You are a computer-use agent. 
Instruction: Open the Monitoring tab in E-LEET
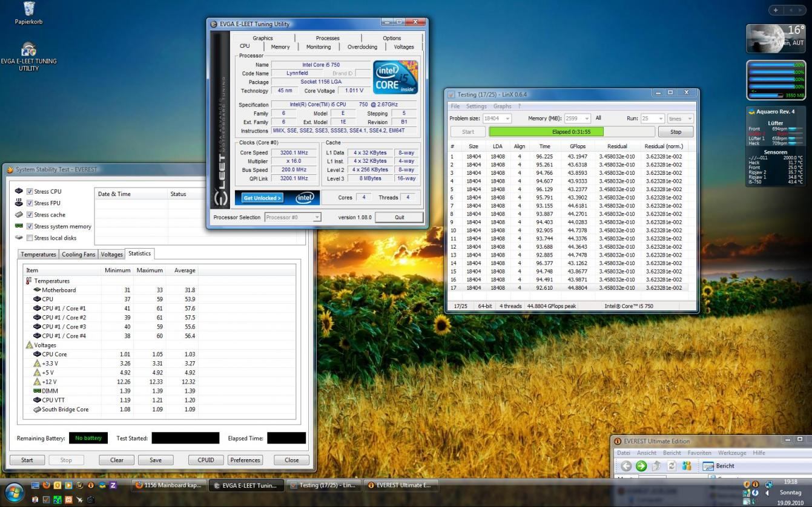319,47
